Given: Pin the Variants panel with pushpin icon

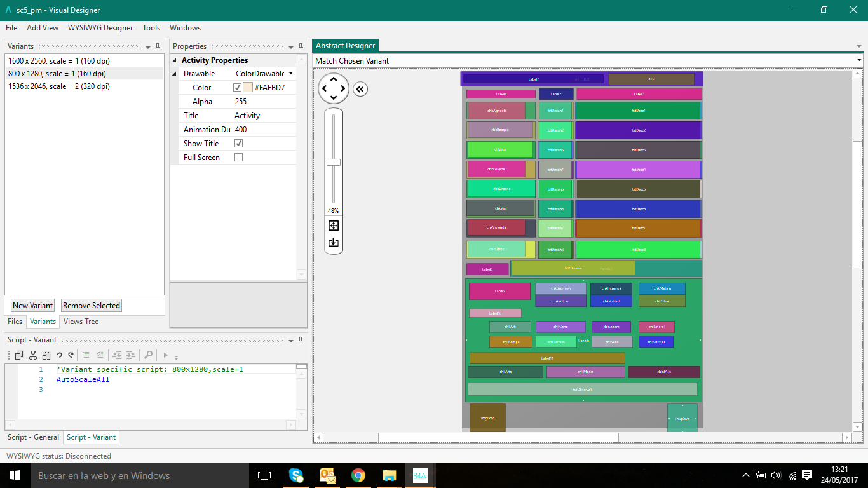Looking at the screenshot, I should 158,46.
